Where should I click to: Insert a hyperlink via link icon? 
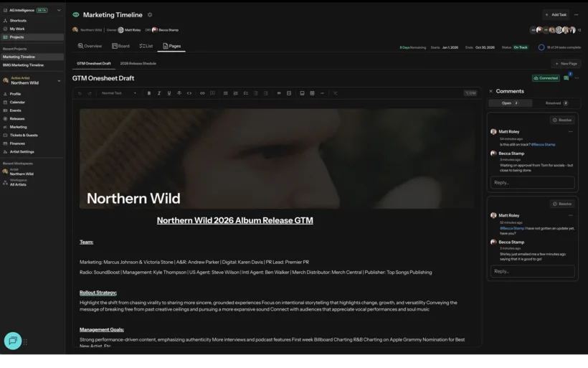(202, 93)
